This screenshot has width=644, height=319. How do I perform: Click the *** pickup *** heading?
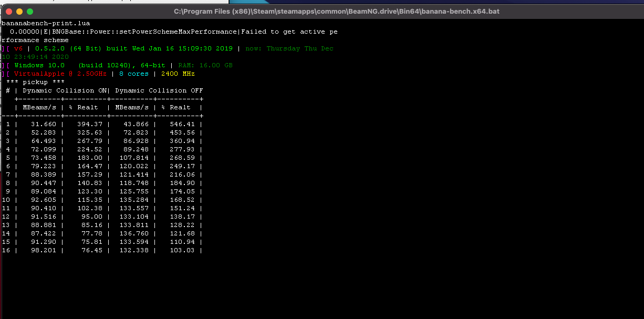[35, 82]
